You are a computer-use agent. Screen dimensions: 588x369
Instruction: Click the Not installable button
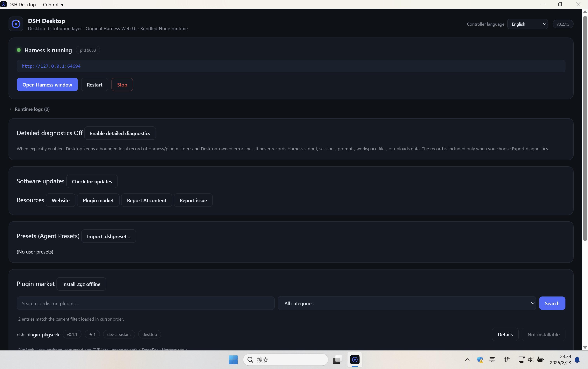tap(543, 334)
